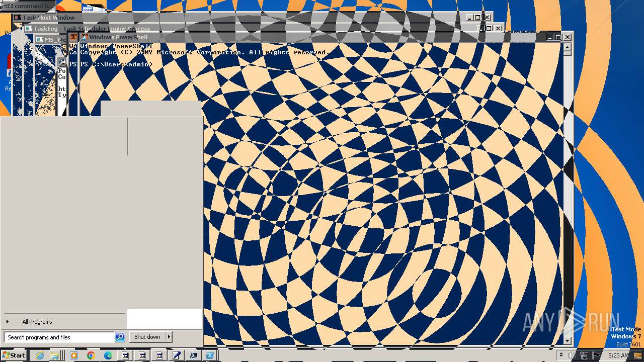Show hidden tray icons with the chevron

click(561, 355)
